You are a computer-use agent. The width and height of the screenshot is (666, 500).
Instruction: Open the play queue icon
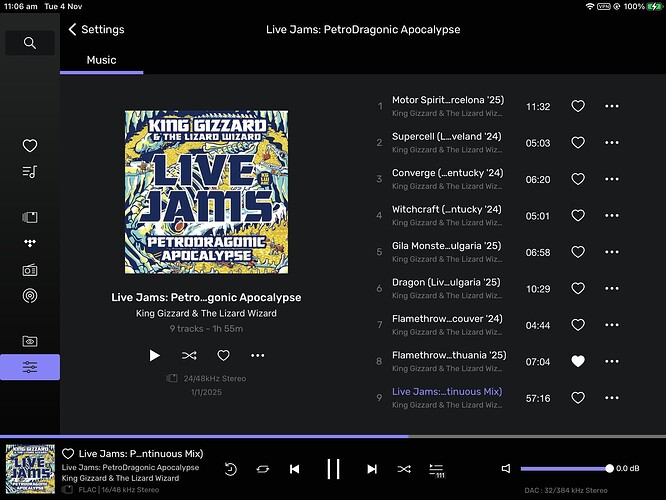(437, 470)
